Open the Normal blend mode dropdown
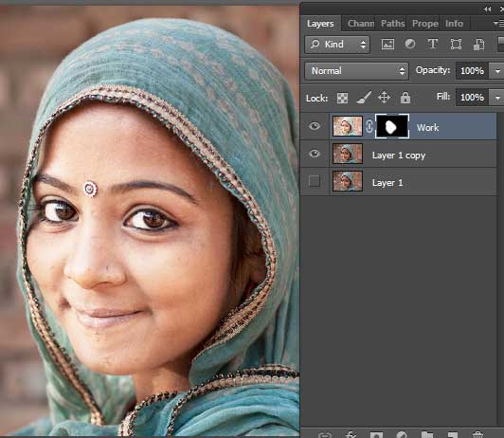Screen dimensions: 504x438 click(356, 71)
